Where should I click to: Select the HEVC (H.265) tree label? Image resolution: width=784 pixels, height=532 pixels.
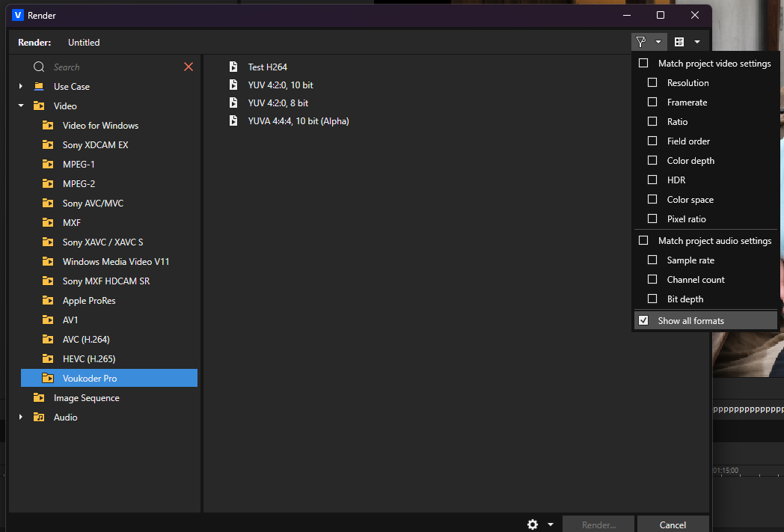coord(89,359)
